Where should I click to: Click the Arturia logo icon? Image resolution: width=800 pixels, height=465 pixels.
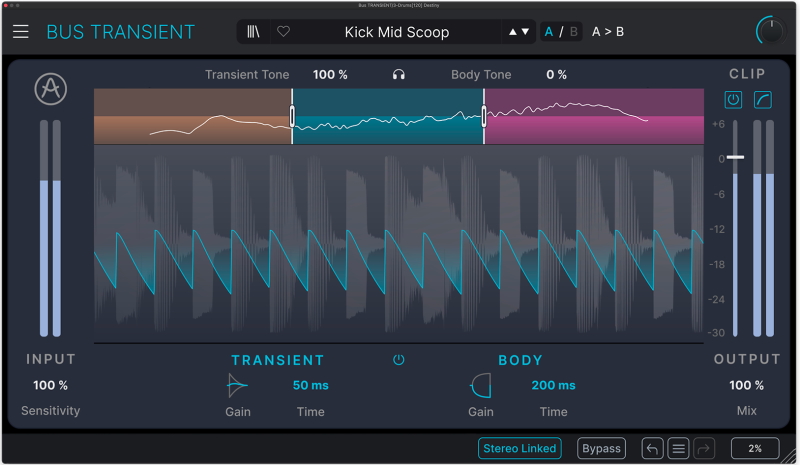pos(50,89)
